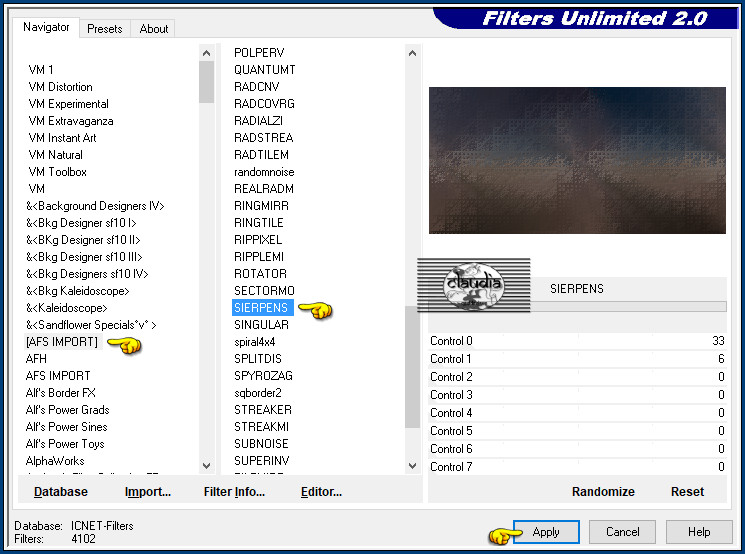Select the RIPPLEMI filter
Image resolution: width=745 pixels, height=554 pixels.
pyautogui.click(x=259, y=257)
